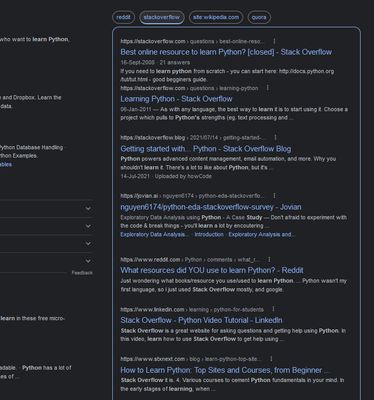Expand the fourth chevron just above Feedback

click(x=88, y=261)
